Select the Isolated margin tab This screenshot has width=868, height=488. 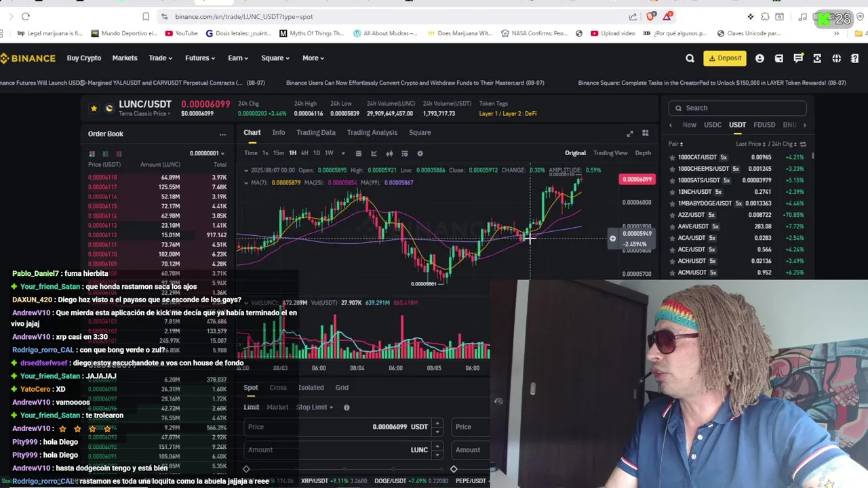coord(311,388)
